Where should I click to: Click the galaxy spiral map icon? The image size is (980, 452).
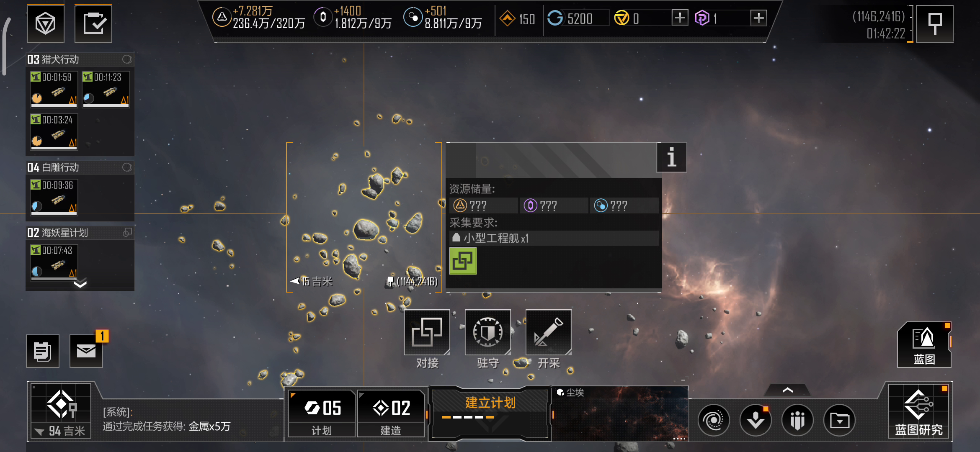coord(714,420)
